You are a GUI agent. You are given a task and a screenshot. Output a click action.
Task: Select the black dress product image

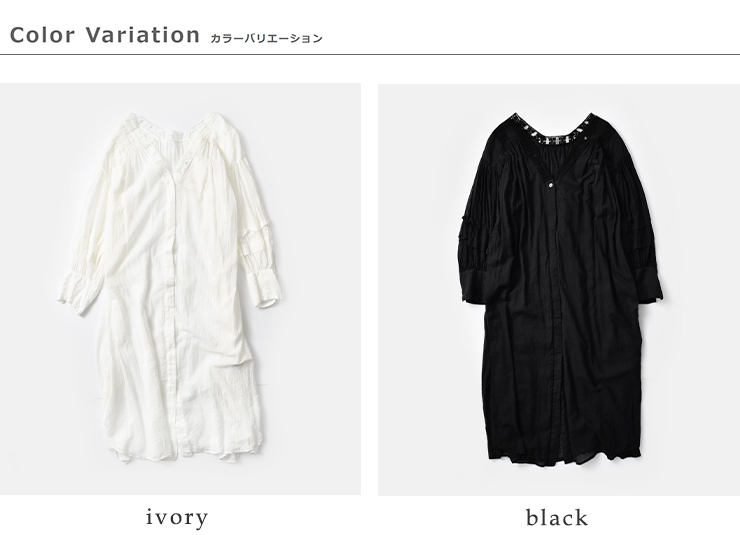tap(559, 290)
